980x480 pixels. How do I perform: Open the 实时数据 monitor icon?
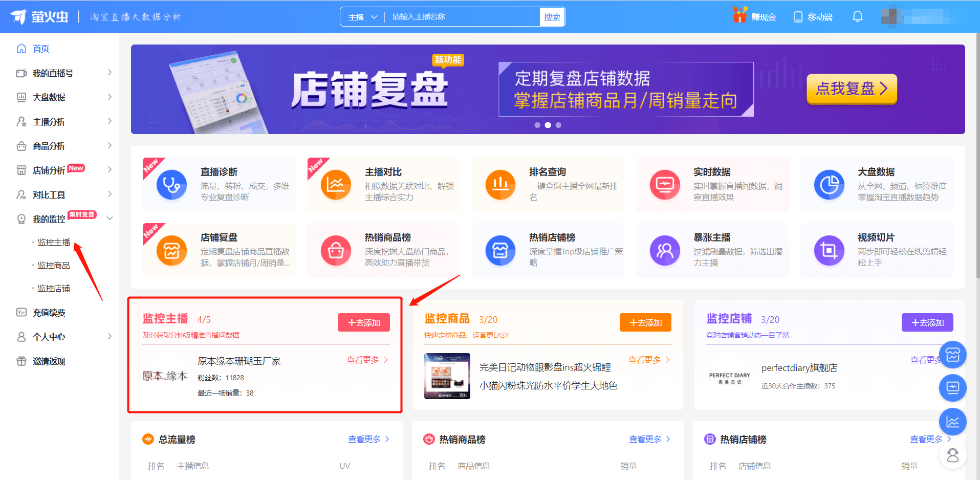(x=664, y=185)
